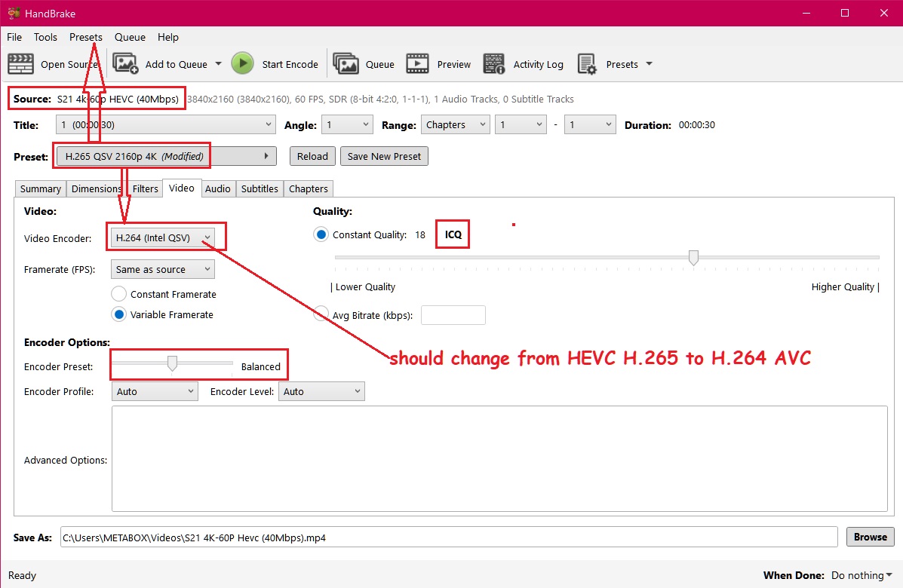Open the Encoder Profile dropdown

[x=155, y=392]
